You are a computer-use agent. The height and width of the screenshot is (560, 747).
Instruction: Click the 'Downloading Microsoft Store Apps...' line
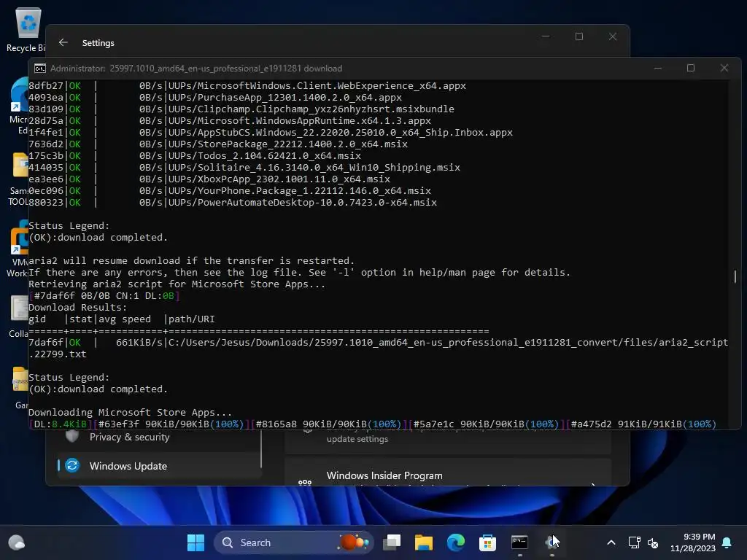tap(130, 413)
